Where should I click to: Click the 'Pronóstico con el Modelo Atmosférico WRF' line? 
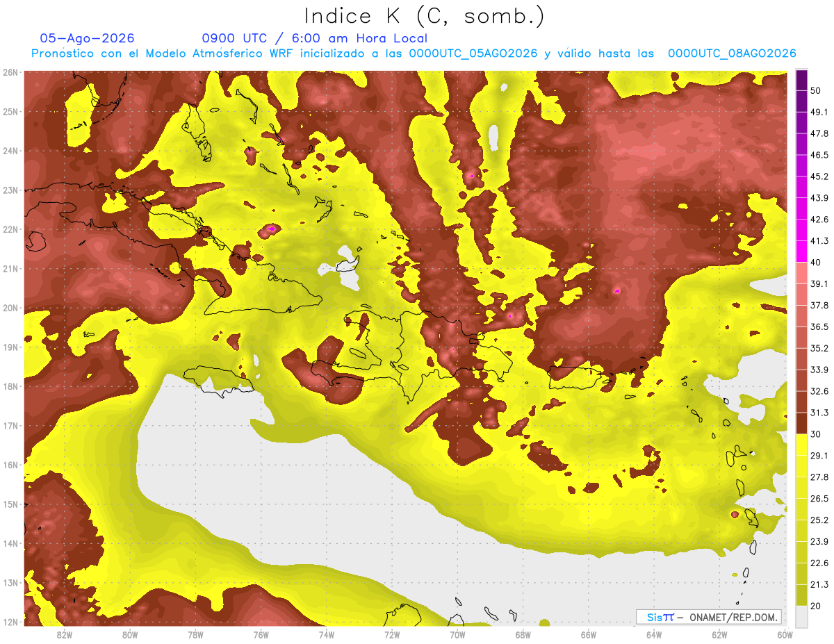pyautogui.click(x=414, y=53)
